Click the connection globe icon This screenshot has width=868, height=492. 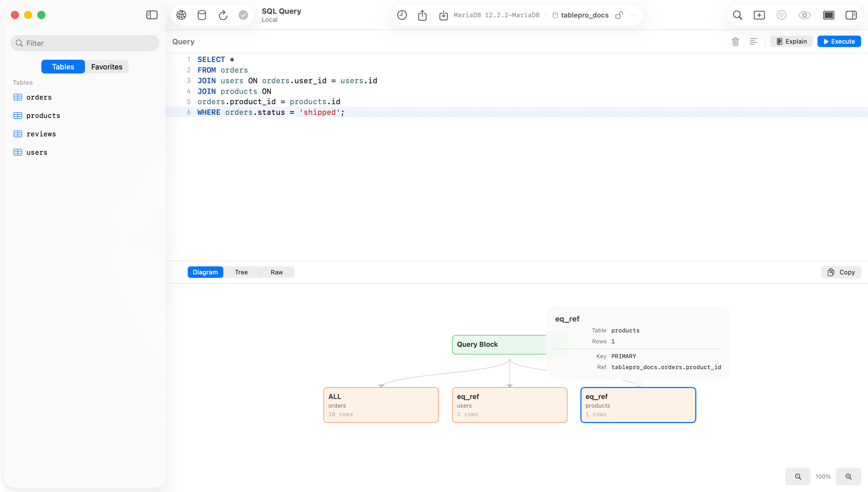click(x=181, y=15)
